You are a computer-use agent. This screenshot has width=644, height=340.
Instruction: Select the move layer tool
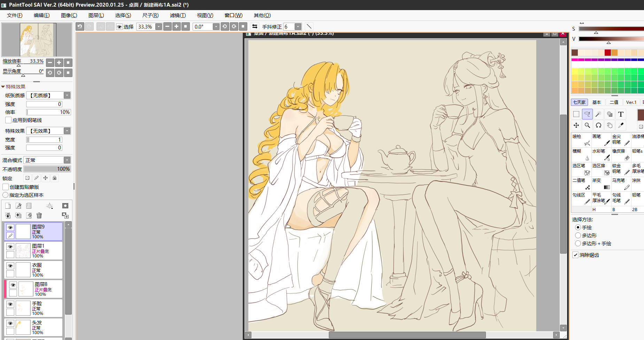pyautogui.click(x=576, y=125)
